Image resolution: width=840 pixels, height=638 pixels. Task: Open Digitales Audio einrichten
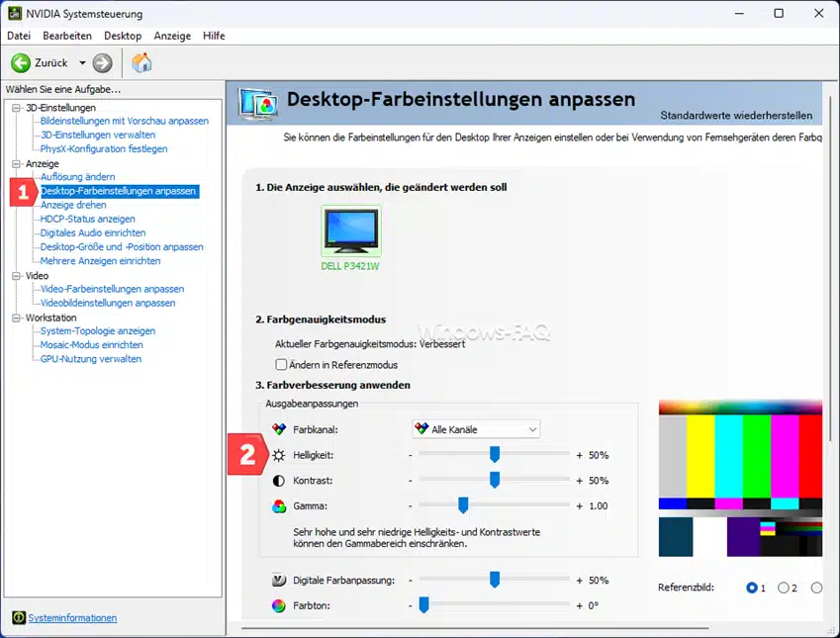click(x=93, y=232)
